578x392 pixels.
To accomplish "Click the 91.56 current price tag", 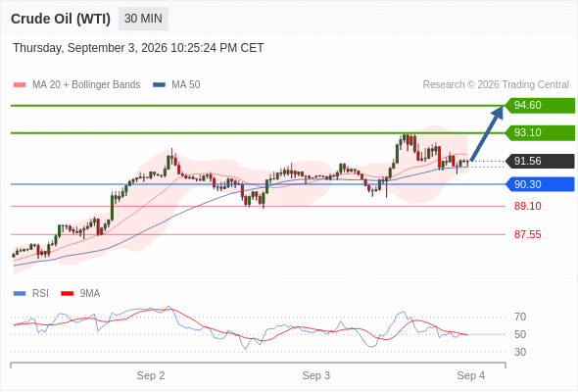I will pos(540,161).
